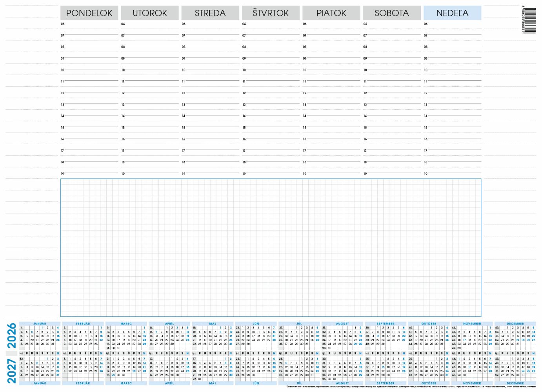
Task: Click the barcode in the top-right corner
Action: [x=529, y=20]
